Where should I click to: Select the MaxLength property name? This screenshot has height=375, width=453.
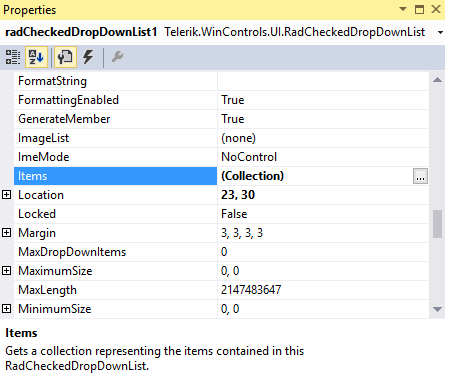[47, 290]
